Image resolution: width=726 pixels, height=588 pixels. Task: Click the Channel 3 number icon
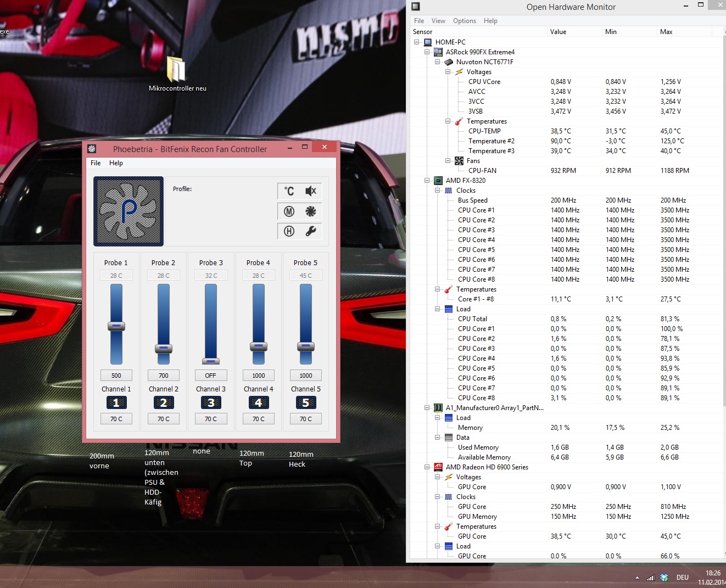211,403
